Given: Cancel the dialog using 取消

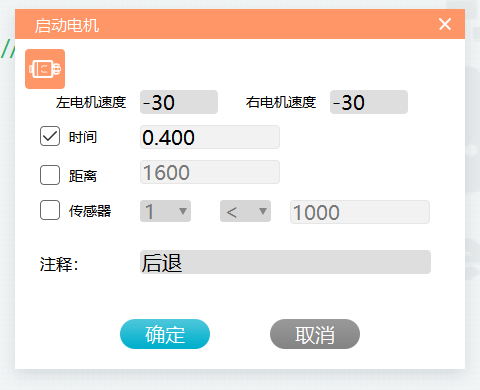Looking at the screenshot, I should (x=315, y=334).
